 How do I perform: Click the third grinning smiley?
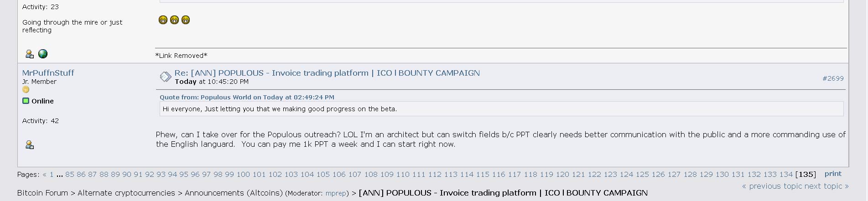[186, 20]
